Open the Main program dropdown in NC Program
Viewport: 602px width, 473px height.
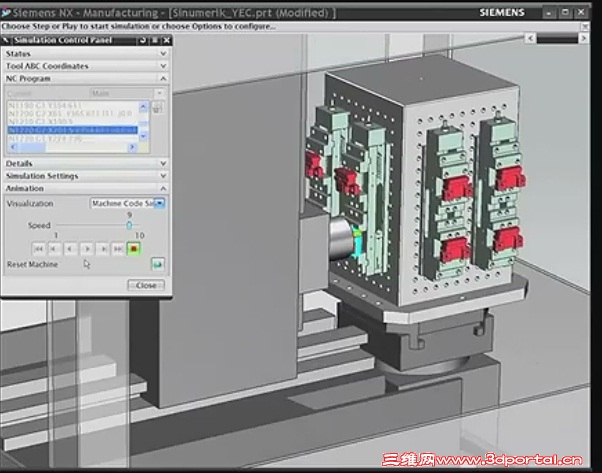pyautogui.click(x=127, y=93)
